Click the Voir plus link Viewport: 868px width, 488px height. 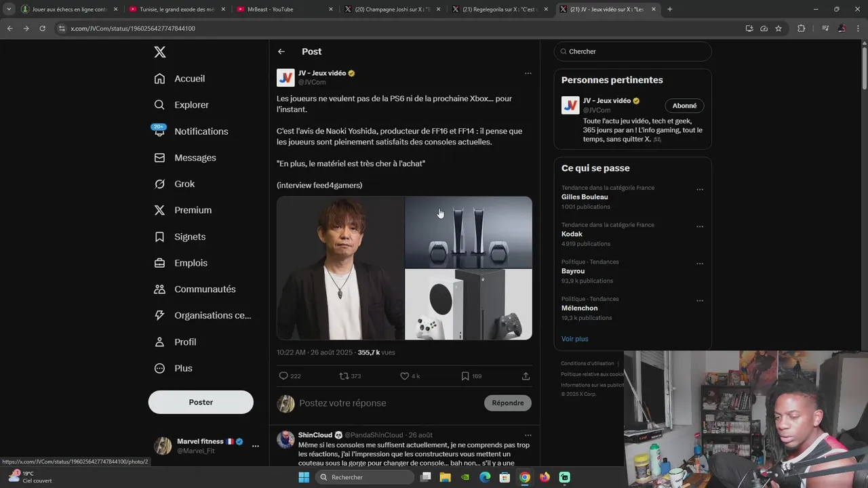tap(574, 339)
